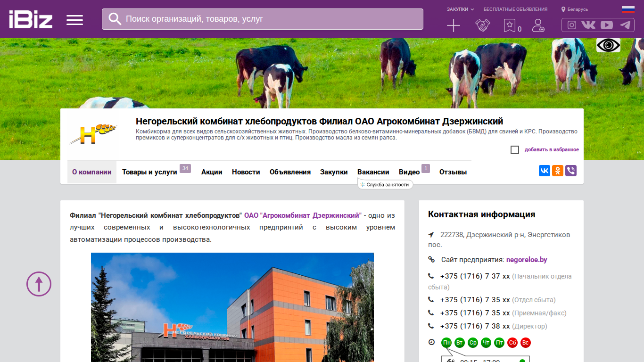
Task: Open the YouTube icon in header
Action: click(607, 25)
